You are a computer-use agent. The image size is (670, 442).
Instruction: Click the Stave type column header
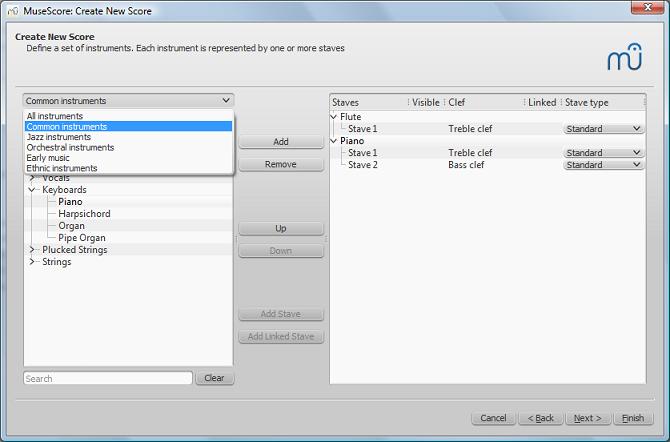(x=602, y=103)
